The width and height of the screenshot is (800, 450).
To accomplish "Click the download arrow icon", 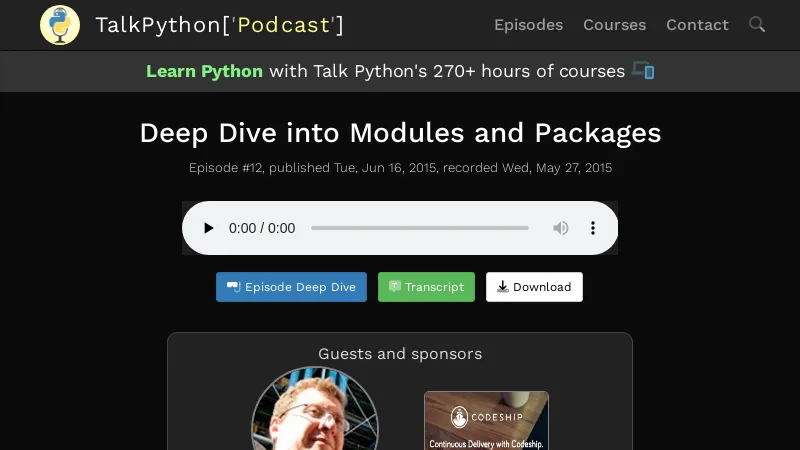I will point(503,286).
